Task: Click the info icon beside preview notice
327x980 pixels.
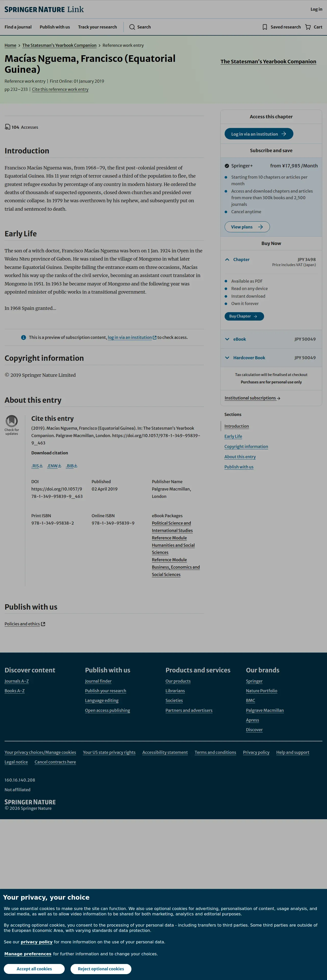Action: (24, 337)
